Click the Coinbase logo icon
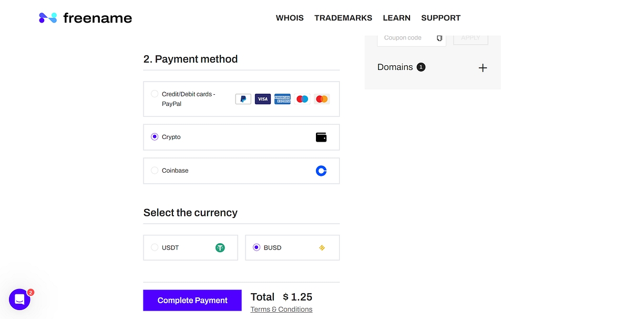The image size is (644, 319). coord(321,171)
